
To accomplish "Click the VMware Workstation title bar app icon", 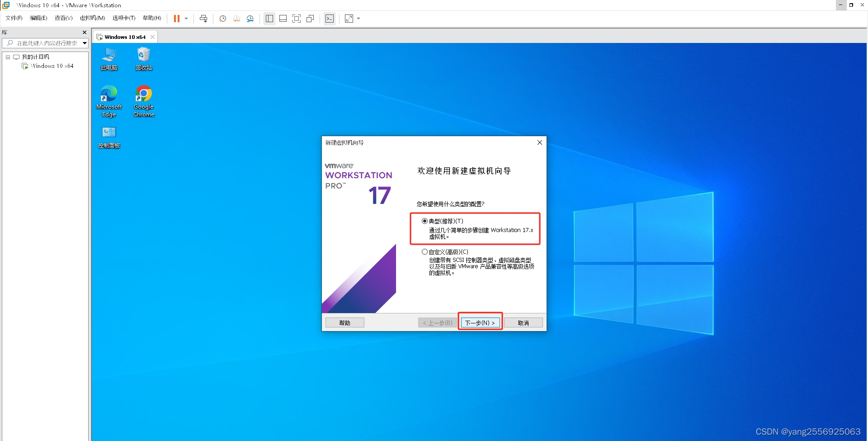I will tap(6, 5).
